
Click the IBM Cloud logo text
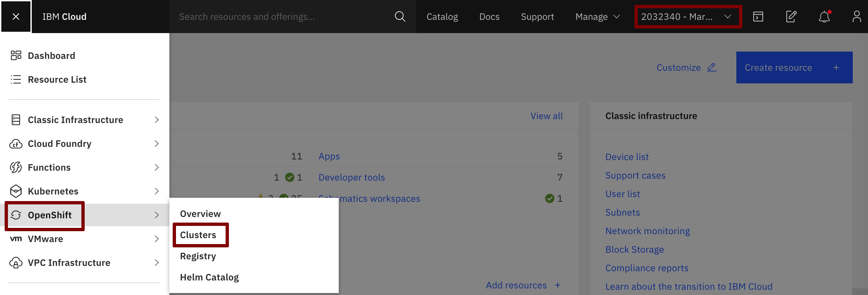click(65, 17)
